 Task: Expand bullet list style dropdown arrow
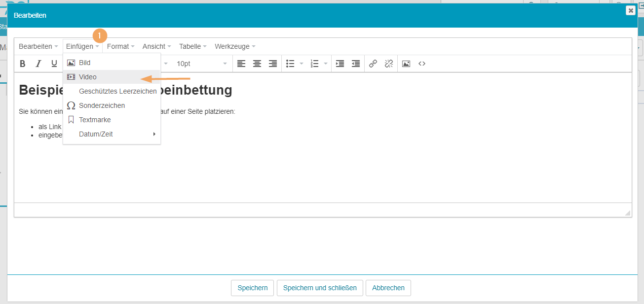point(302,64)
